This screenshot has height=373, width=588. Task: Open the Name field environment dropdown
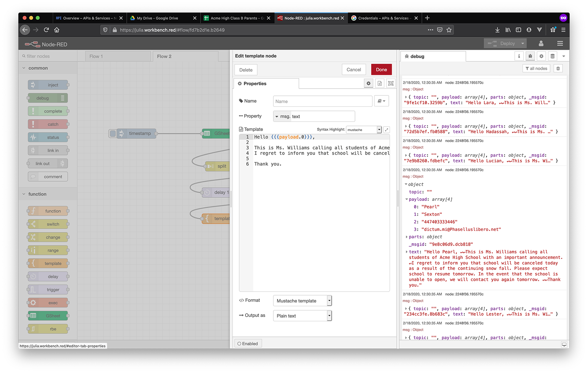(x=381, y=101)
